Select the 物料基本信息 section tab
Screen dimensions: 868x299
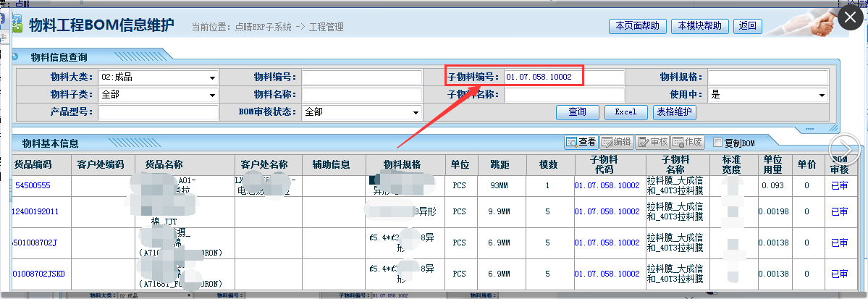[x=51, y=143]
